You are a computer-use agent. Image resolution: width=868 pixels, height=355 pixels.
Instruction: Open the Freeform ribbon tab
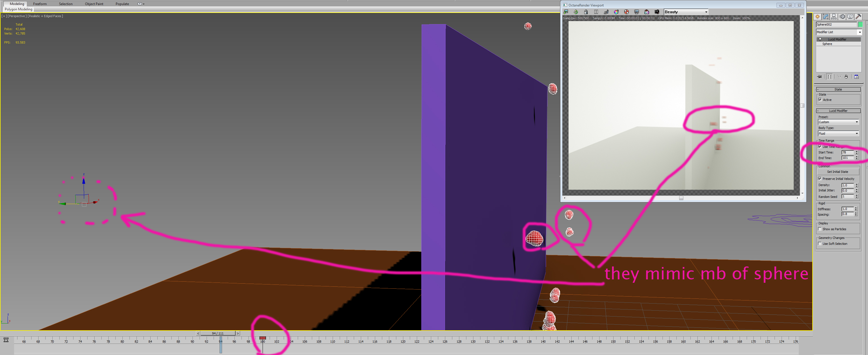point(40,4)
